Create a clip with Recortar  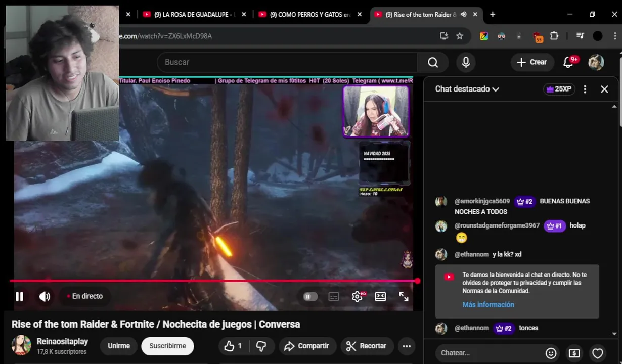pyautogui.click(x=367, y=346)
